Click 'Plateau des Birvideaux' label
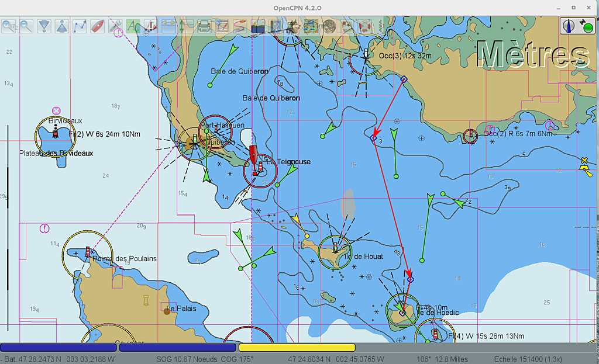The height and width of the screenshot is (364, 599). click(56, 153)
